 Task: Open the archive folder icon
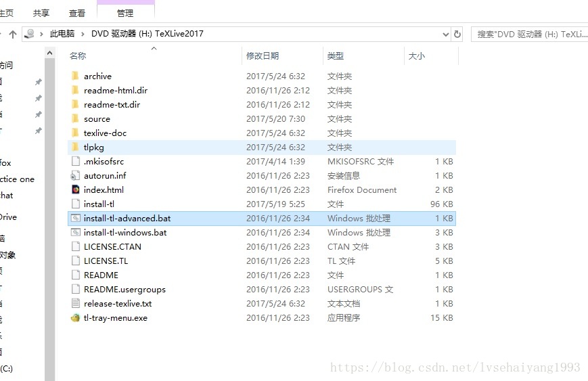pos(75,76)
